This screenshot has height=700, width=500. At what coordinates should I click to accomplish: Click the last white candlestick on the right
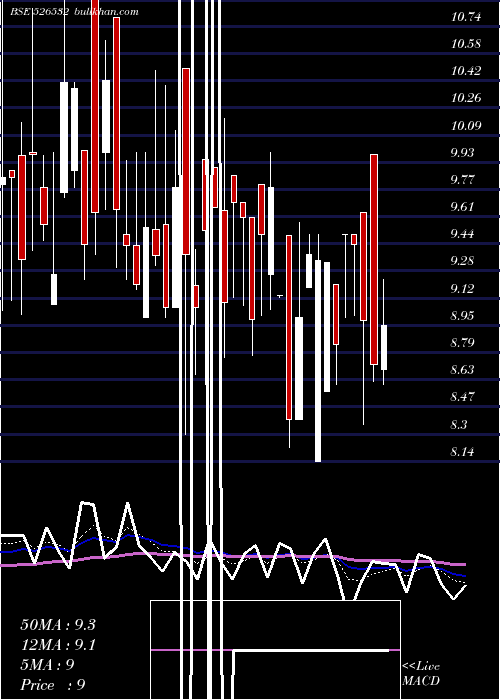point(383,347)
